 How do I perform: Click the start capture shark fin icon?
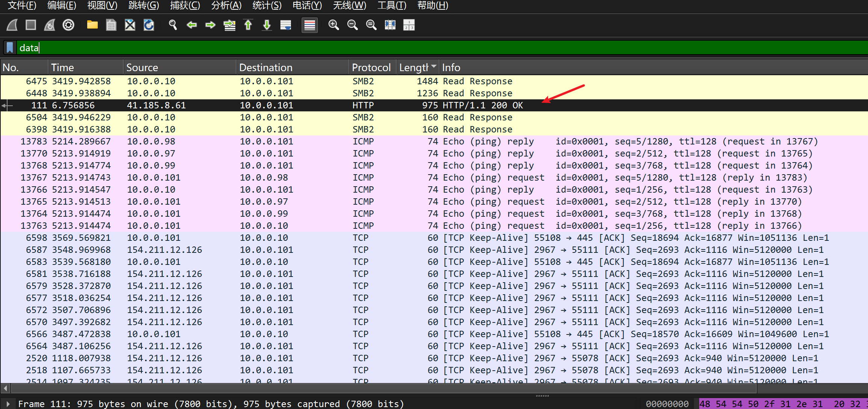12,25
